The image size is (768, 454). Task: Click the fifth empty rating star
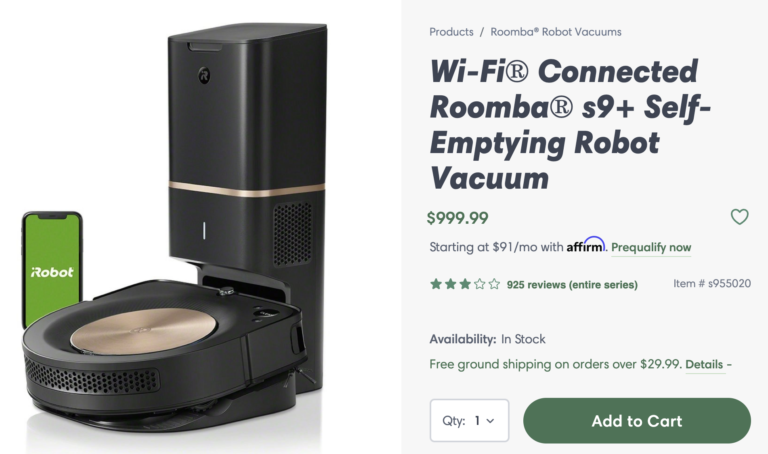coord(493,284)
